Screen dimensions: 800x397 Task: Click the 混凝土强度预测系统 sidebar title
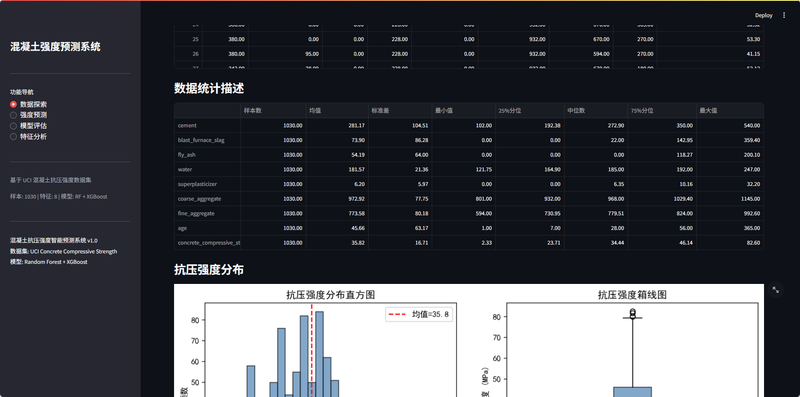pos(55,47)
